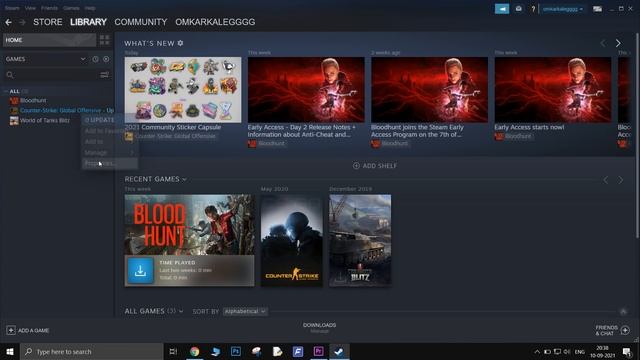640x360 pixels.
Task: Switch to collections grid view icon
Action: tap(104, 40)
